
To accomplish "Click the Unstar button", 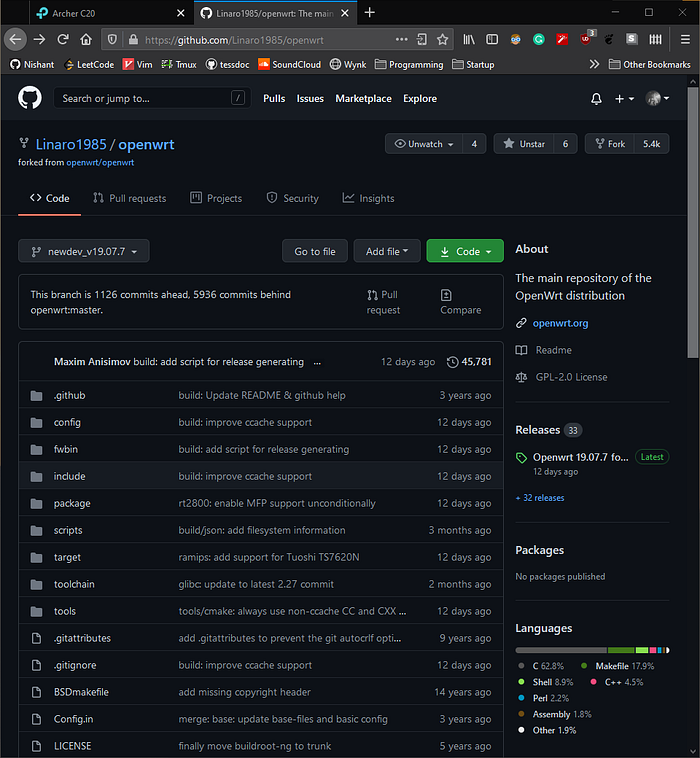I will click(524, 144).
